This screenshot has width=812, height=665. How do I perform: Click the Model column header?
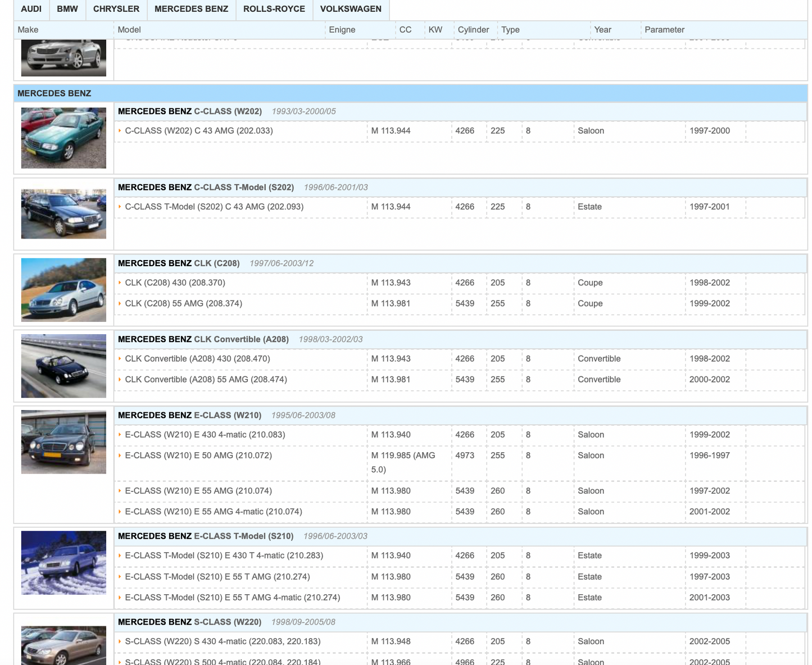pos(129,30)
